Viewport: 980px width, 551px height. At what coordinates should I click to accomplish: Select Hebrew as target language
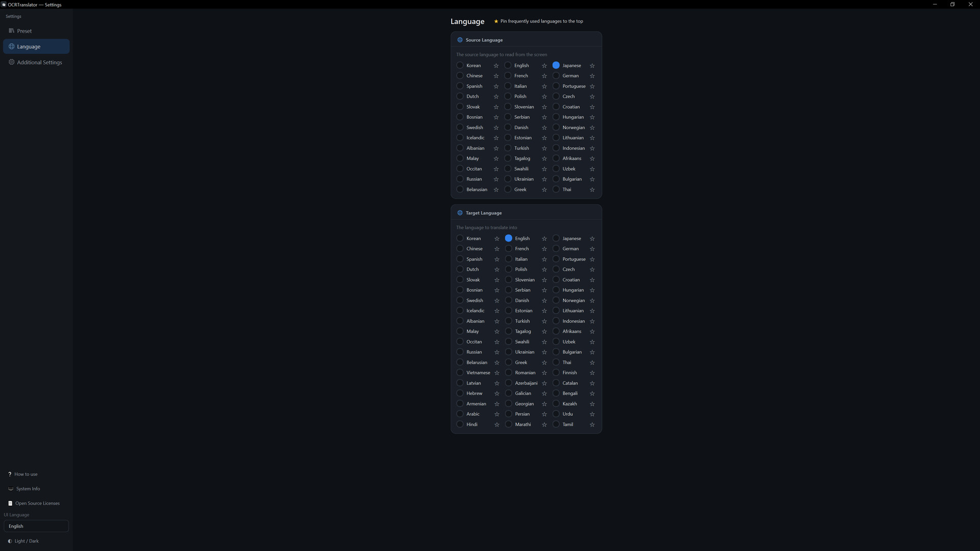coord(460,393)
